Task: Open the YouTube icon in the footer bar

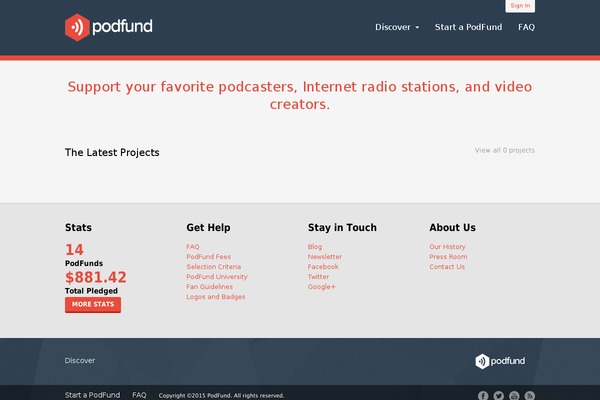Action: (x=514, y=395)
